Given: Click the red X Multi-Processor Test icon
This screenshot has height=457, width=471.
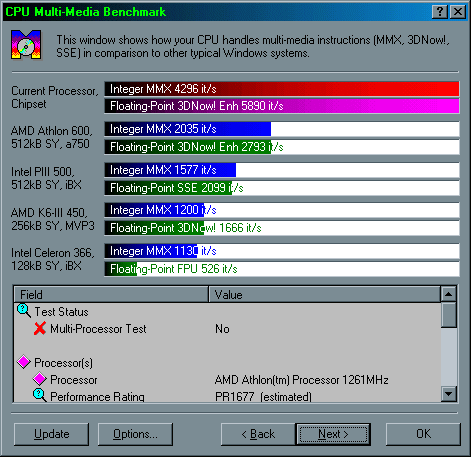Looking at the screenshot, I should (40, 328).
